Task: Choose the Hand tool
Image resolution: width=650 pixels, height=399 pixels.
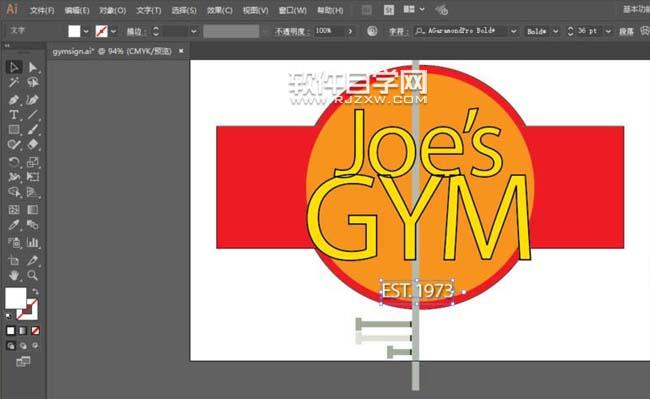Action: click(14, 275)
